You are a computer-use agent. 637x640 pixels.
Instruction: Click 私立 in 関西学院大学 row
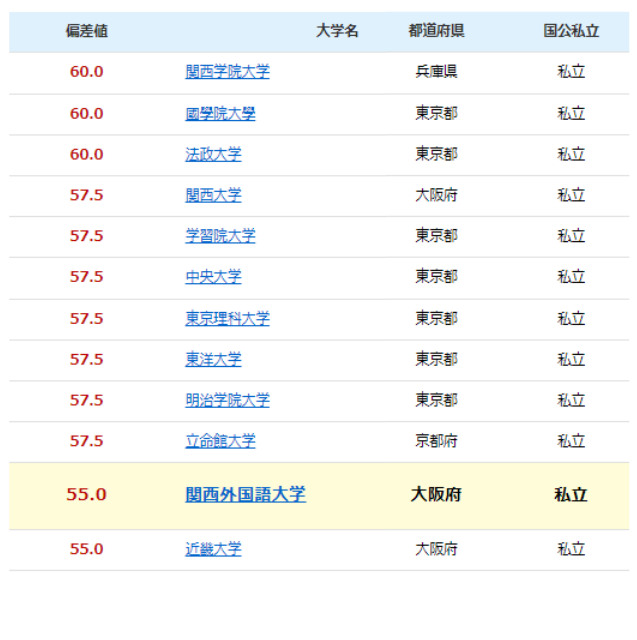click(571, 72)
